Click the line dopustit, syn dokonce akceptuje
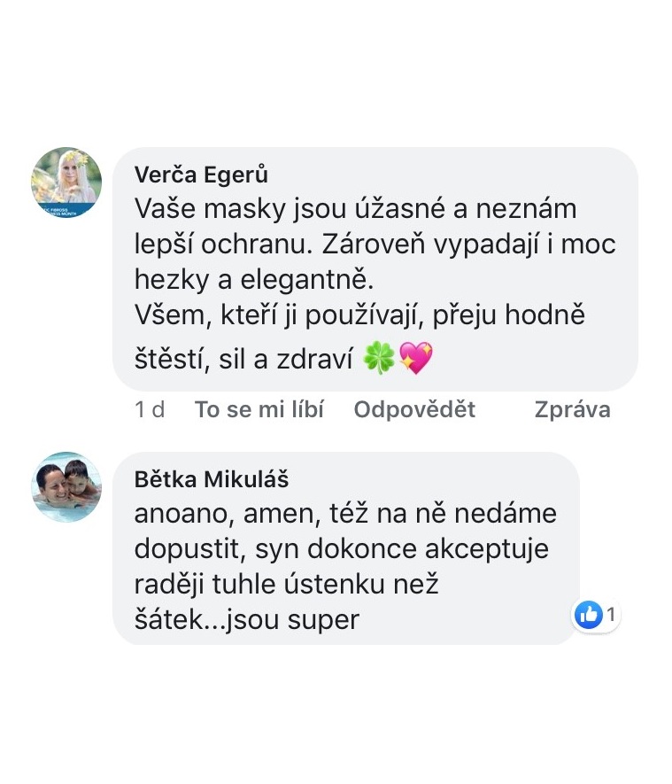672x784 pixels. (341, 548)
